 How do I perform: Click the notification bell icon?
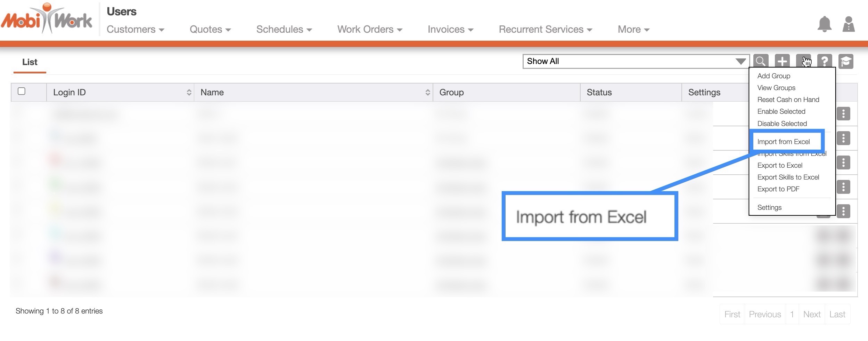coord(824,24)
